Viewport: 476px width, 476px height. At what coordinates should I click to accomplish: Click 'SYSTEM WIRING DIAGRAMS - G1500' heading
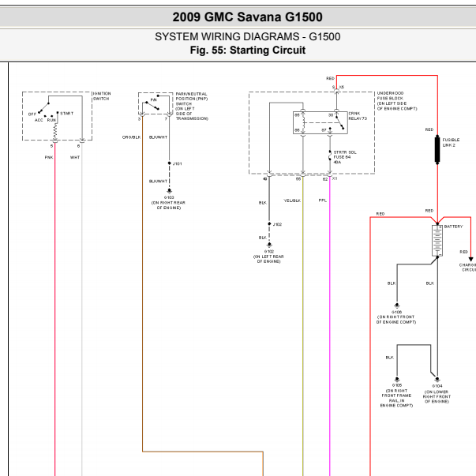(x=247, y=37)
